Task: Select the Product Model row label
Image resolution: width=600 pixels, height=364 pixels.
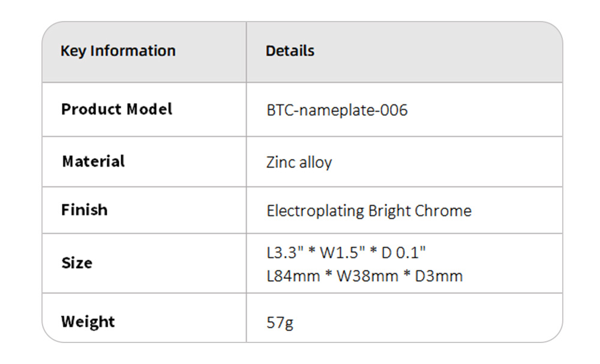Action: pyautogui.click(x=116, y=109)
